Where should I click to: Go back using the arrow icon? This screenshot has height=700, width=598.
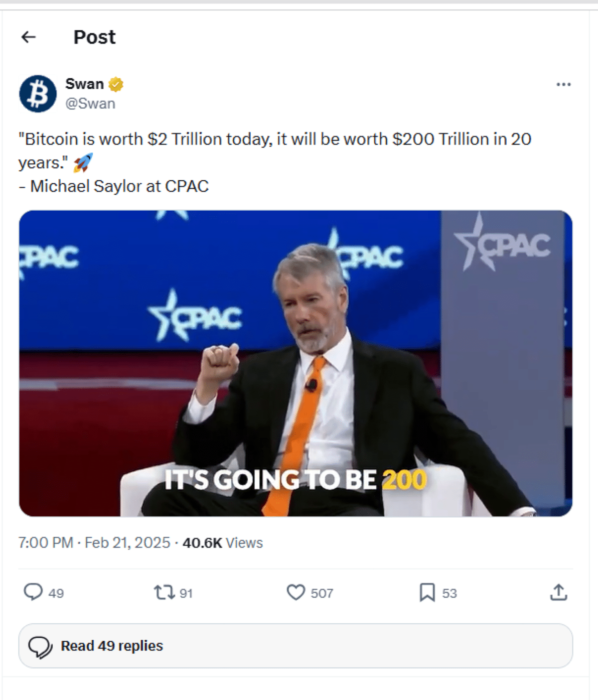click(29, 37)
